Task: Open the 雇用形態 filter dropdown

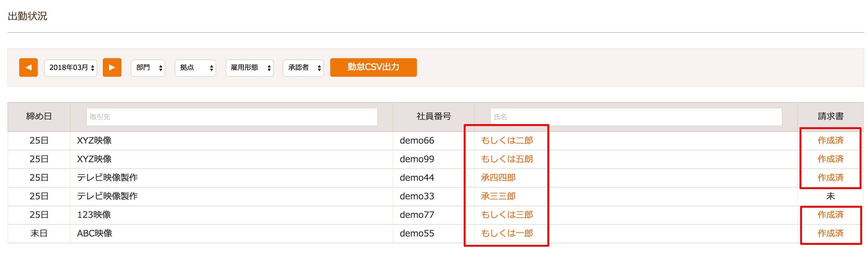Action: tap(250, 68)
